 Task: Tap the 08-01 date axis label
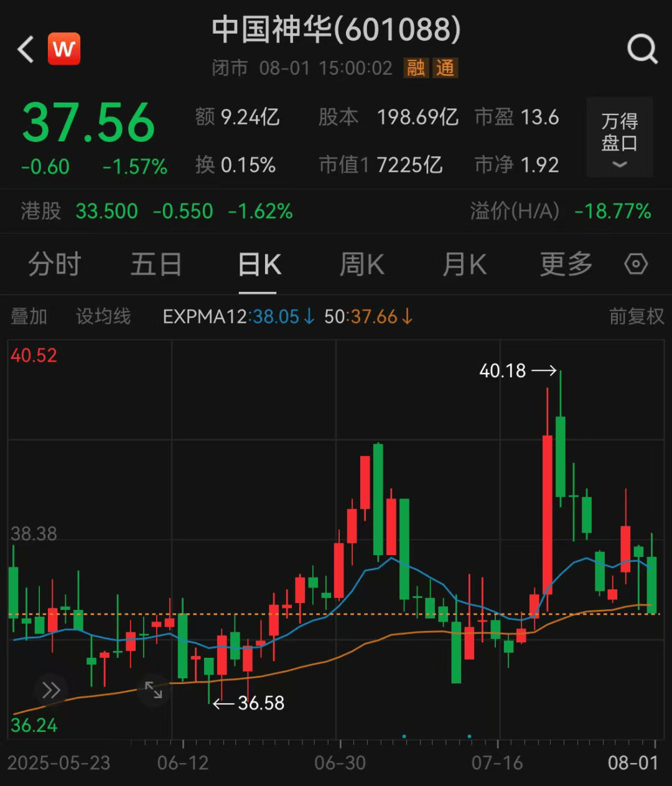click(633, 763)
